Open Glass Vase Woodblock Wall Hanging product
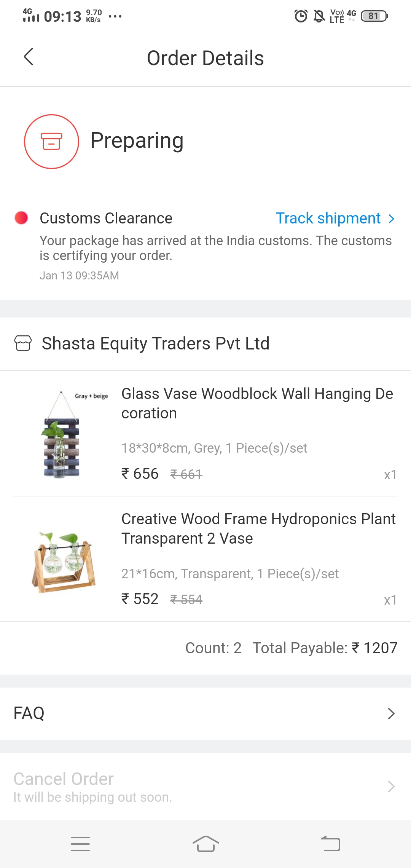Image resolution: width=411 pixels, height=868 pixels. (x=257, y=403)
